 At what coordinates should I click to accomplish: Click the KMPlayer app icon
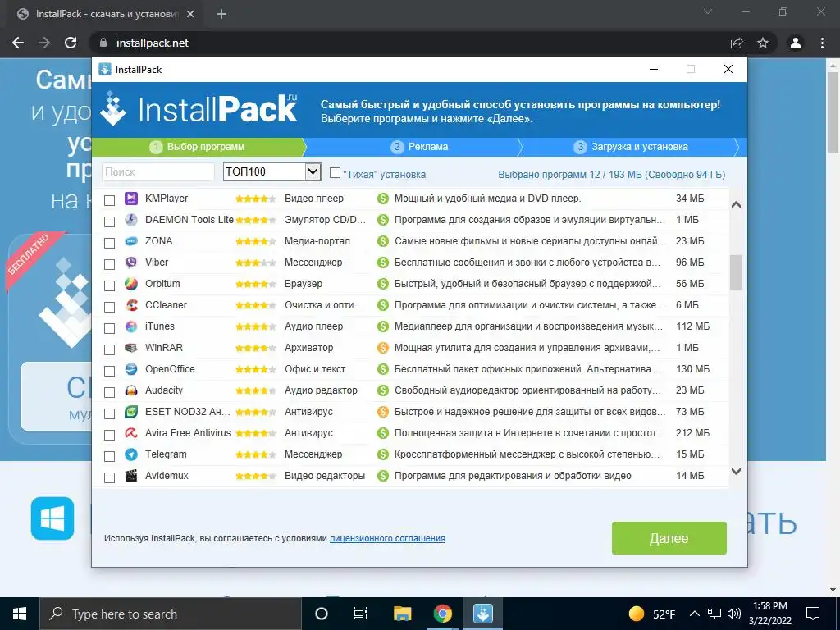point(130,199)
